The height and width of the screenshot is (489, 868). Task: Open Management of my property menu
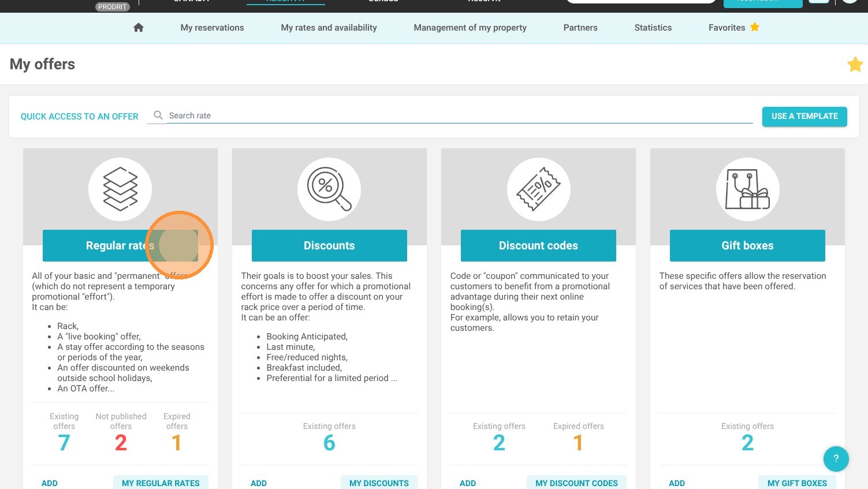click(x=470, y=28)
